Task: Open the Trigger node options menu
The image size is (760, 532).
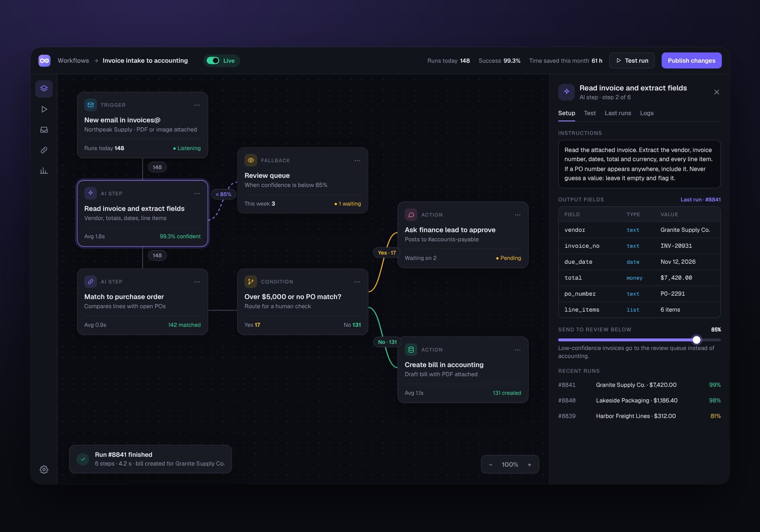Action: pos(197,105)
